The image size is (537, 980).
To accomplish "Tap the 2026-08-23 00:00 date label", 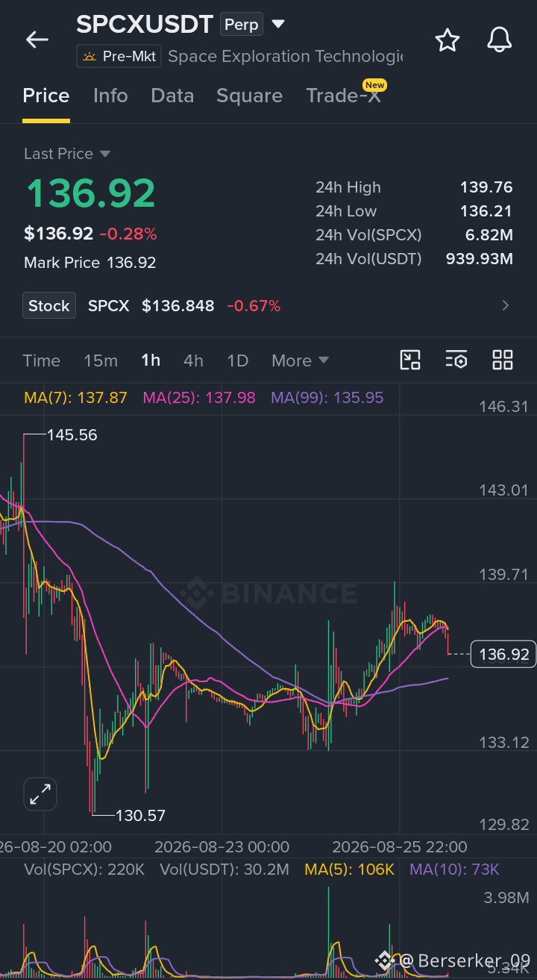I will (222, 847).
